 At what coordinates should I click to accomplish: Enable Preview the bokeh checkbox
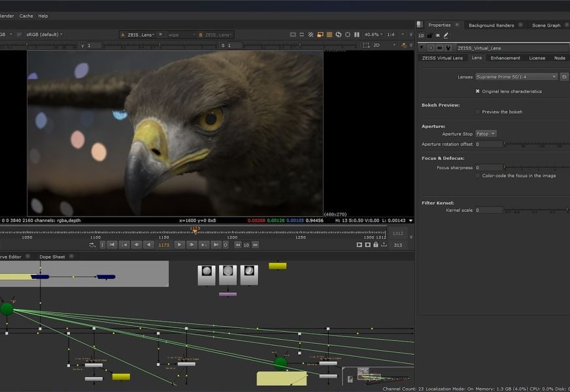tap(477, 112)
